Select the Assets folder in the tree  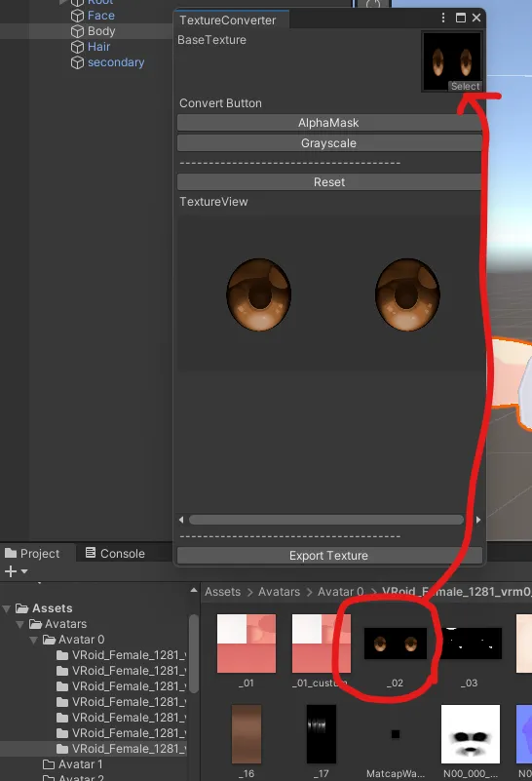[52, 608]
